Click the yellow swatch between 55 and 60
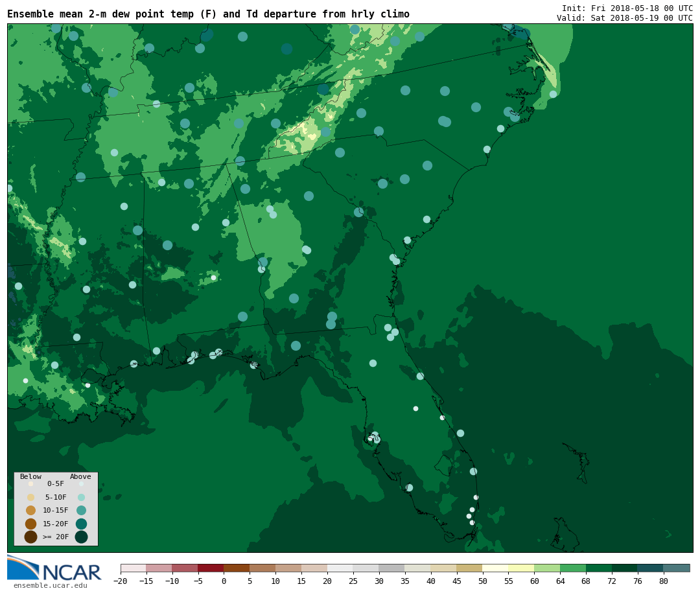 522,568
